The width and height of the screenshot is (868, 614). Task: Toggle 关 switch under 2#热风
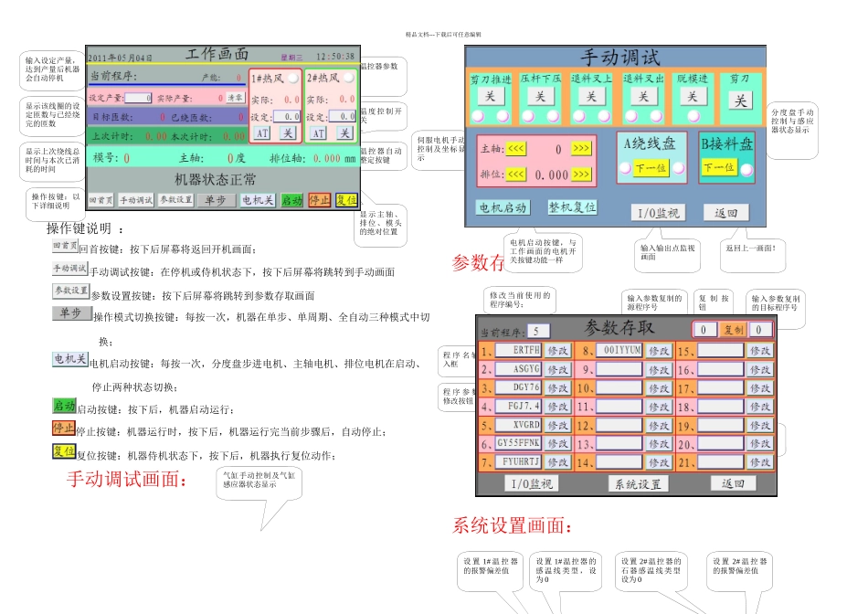click(x=344, y=132)
